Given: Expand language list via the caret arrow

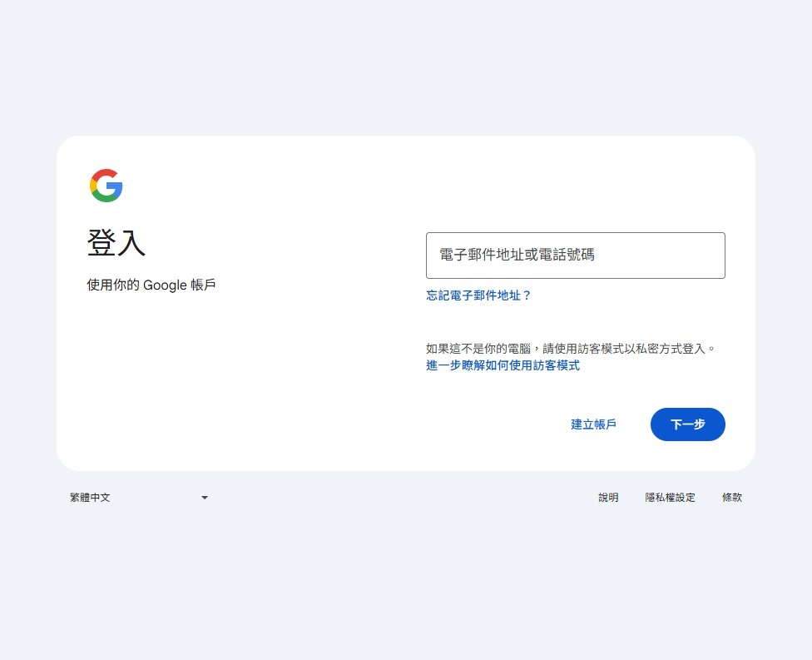Looking at the screenshot, I should (205, 498).
